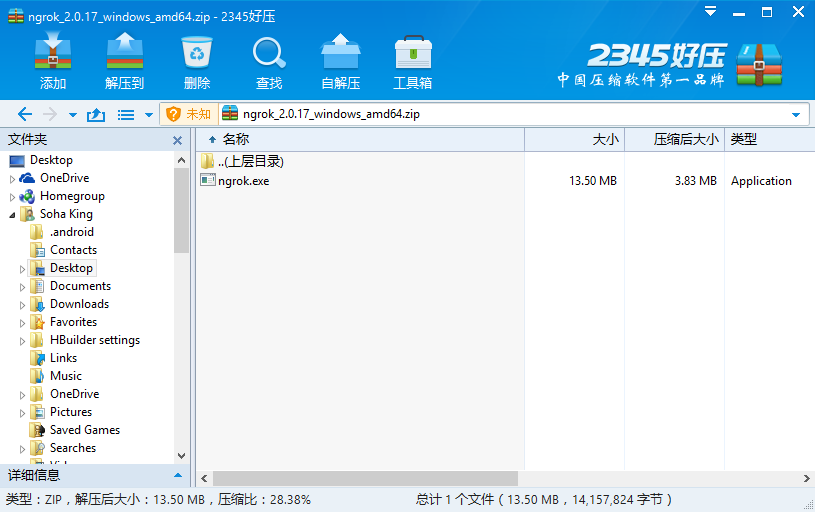Click the Soha King user folder icon
The height and width of the screenshot is (512, 815).
tap(27, 214)
